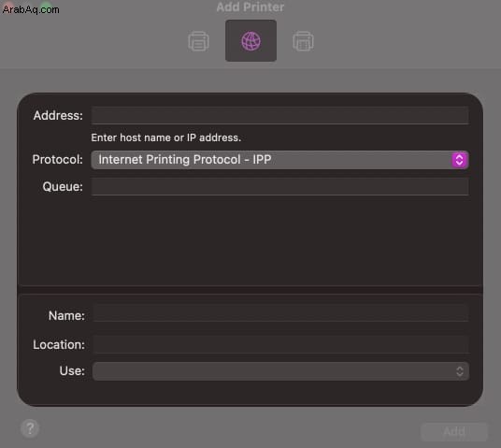Open the Internet Printing Protocol - IPP dropdown
This screenshot has height=448, width=501.
click(x=279, y=160)
